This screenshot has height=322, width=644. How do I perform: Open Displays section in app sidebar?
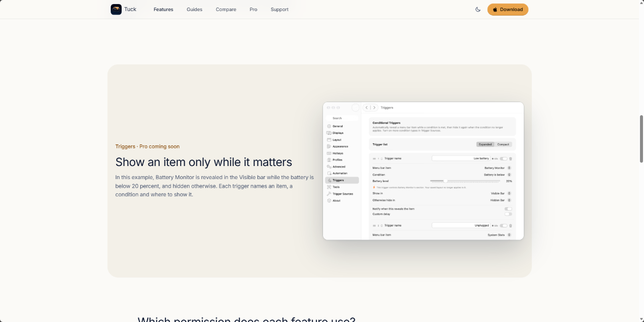tap(335, 133)
